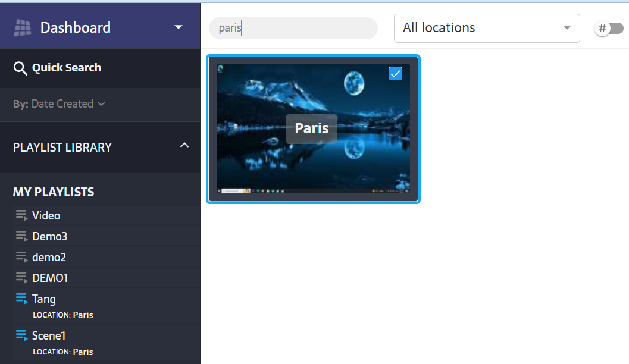Click the Demo3 playlist icon
Viewport: 629px width, 364px height.
point(21,236)
